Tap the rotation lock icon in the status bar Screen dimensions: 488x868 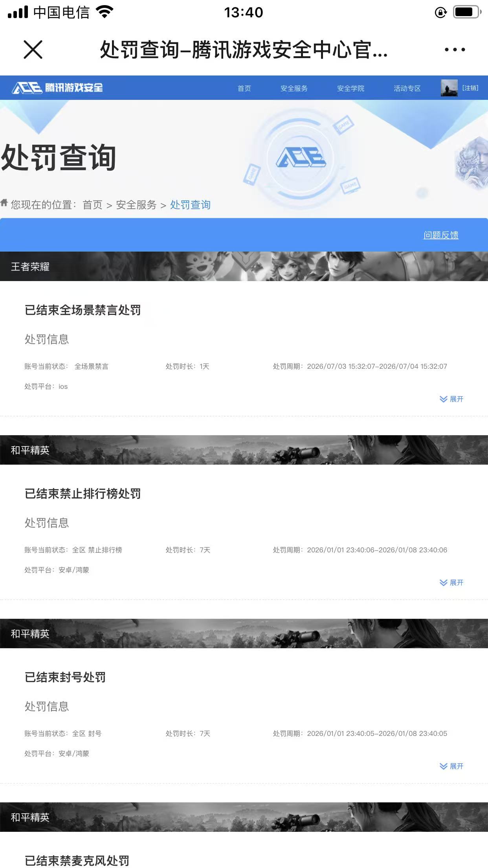pyautogui.click(x=441, y=13)
